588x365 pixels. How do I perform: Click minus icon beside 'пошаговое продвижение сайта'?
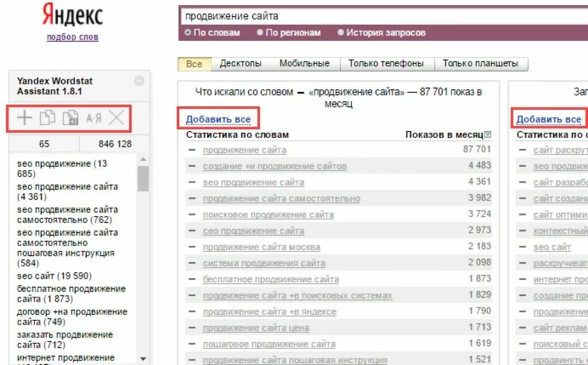(x=192, y=344)
